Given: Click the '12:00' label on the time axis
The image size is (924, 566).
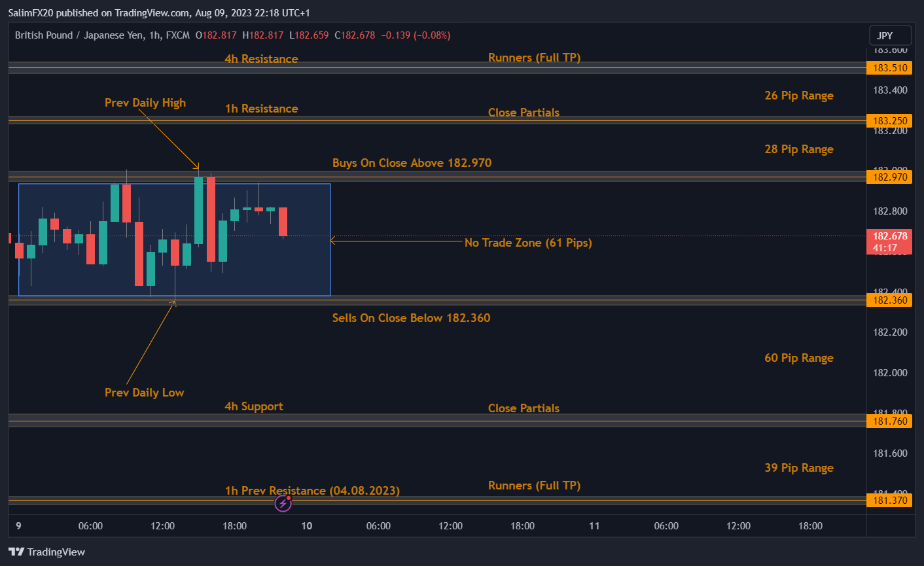Looking at the screenshot, I should [162, 525].
